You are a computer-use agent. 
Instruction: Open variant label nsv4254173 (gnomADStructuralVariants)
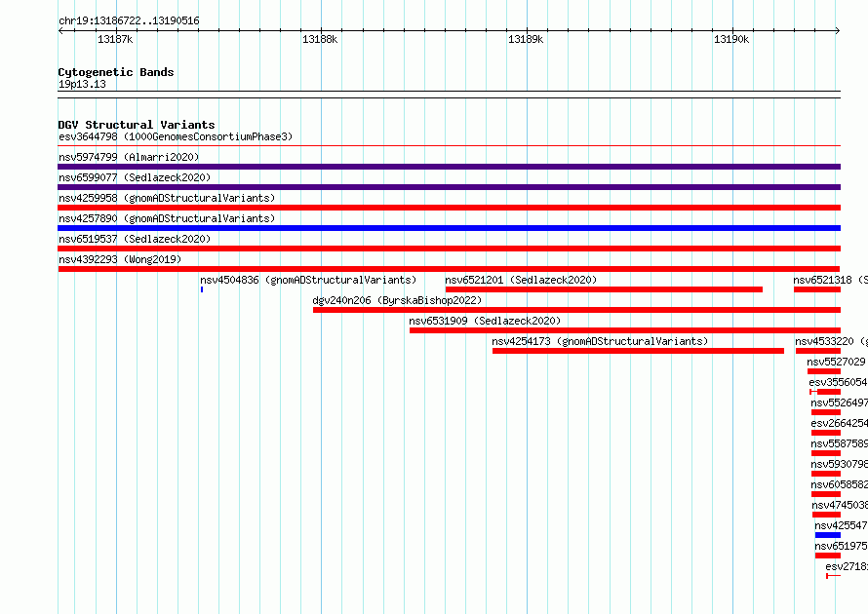[600, 341]
